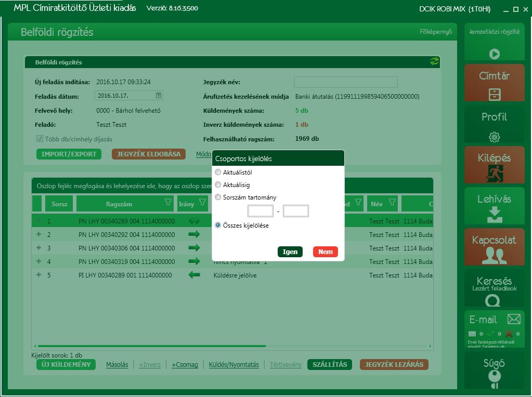The image size is (532, 397).
Task: Click the 1969 db Felhasználható ragszám value
Action: [307, 138]
